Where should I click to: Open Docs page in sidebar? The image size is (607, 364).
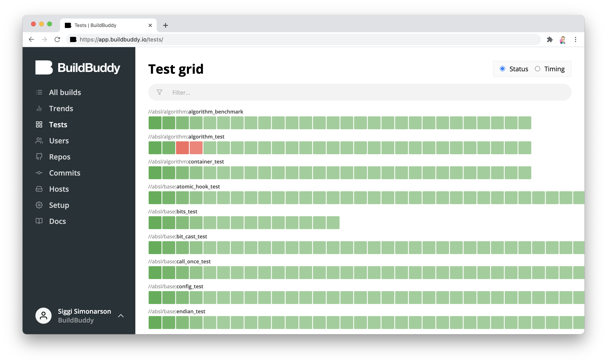(x=57, y=221)
